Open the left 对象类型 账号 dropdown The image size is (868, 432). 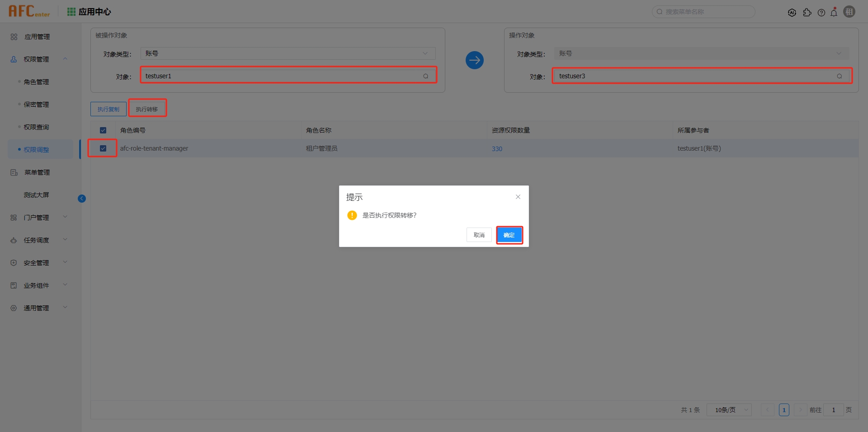point(288,53)
